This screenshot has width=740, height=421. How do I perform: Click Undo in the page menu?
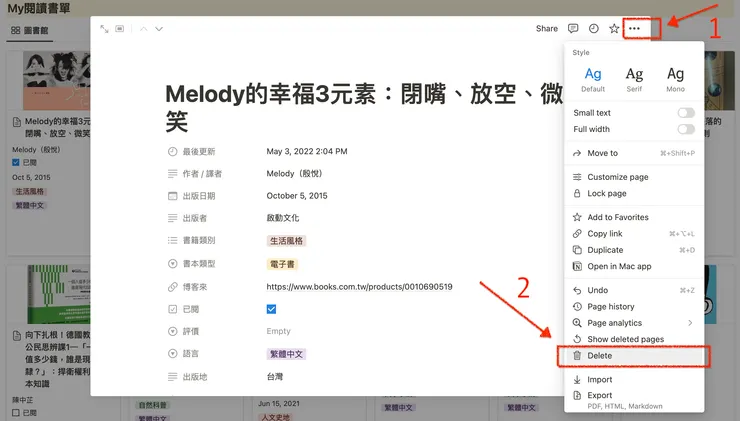634,290
